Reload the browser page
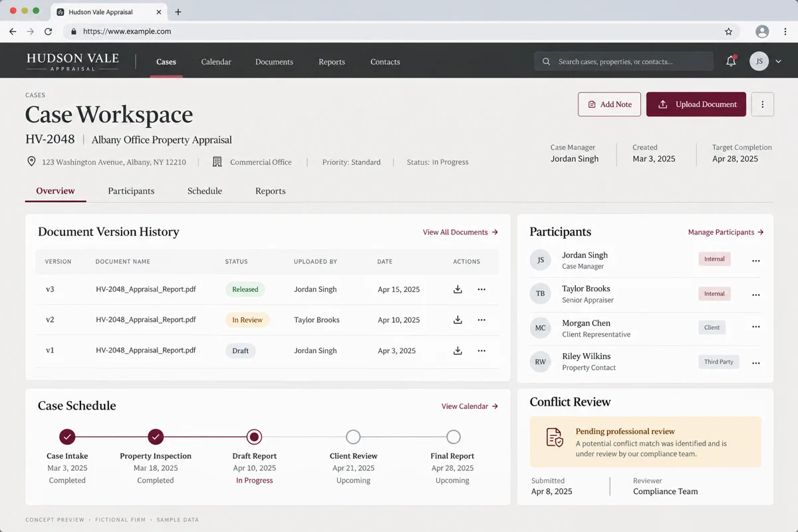Screen dimensions: 798x532 click(x=48, y=31)
